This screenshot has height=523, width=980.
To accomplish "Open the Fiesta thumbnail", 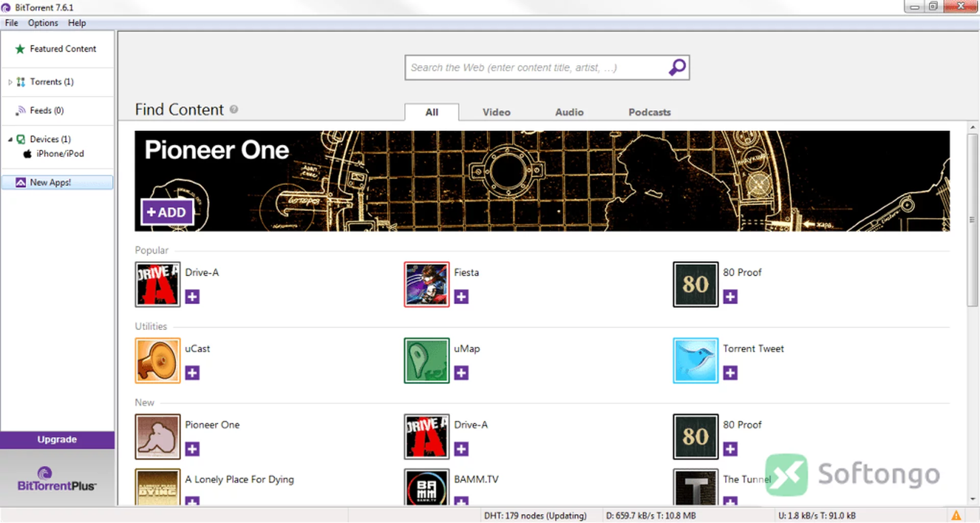I will pyautogui.click(x=427, y=284).
